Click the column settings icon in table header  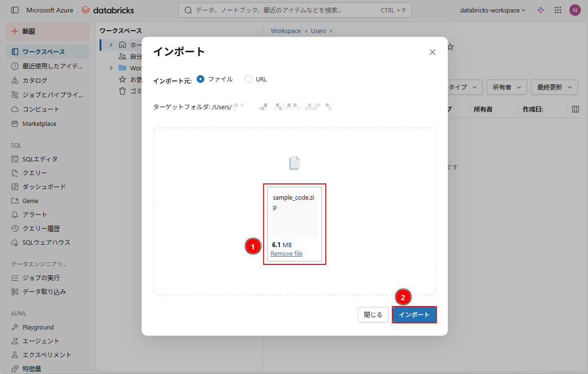point(576,109)
